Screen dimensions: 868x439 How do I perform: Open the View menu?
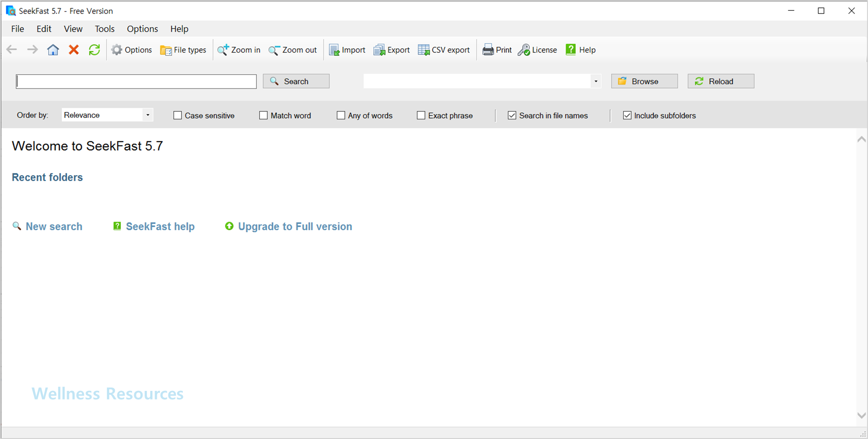click(x=73, y=29)
